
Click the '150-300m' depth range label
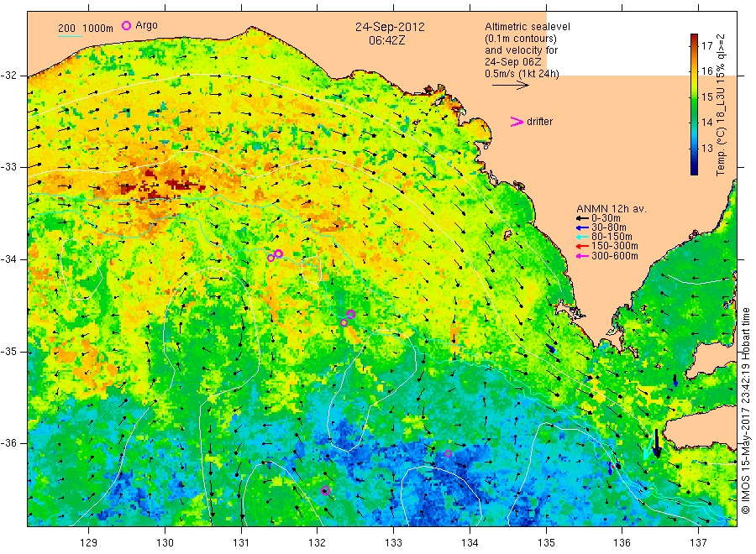615,246
